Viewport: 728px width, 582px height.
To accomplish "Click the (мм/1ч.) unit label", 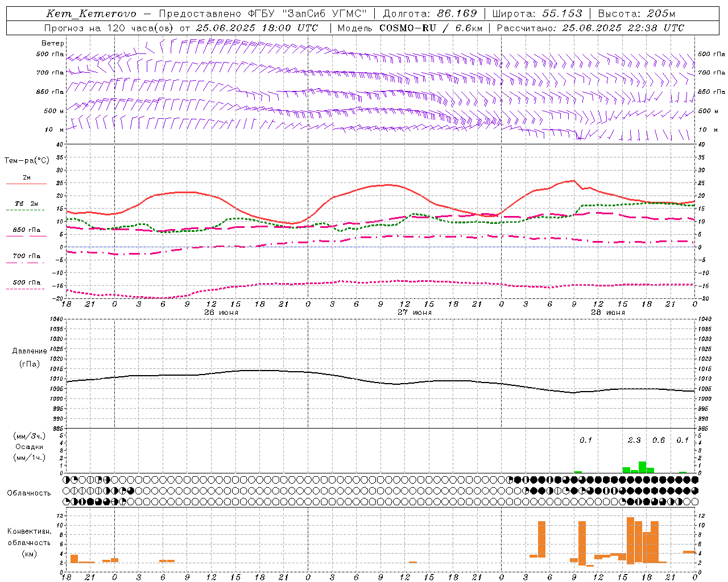I will (29, 458).
